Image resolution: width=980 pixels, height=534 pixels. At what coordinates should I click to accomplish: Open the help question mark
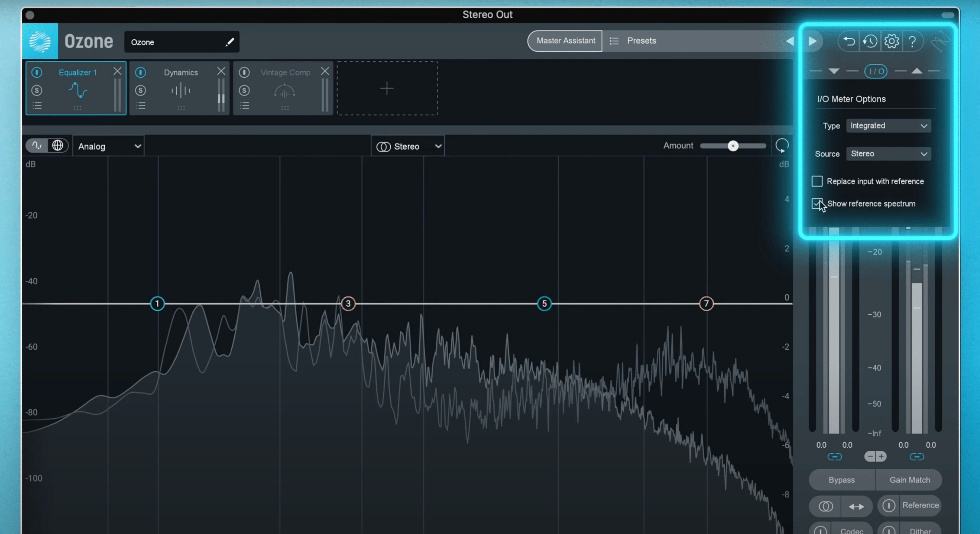point(912,41)
